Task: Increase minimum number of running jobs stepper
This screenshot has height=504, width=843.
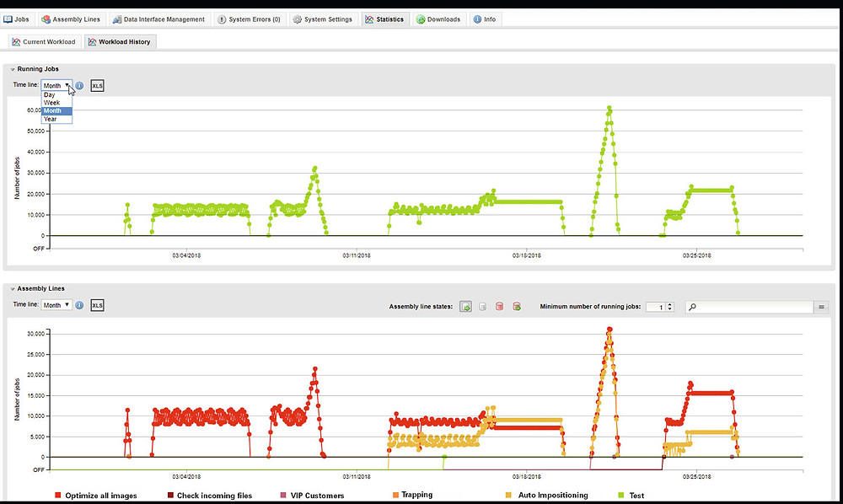Action: 670,304
